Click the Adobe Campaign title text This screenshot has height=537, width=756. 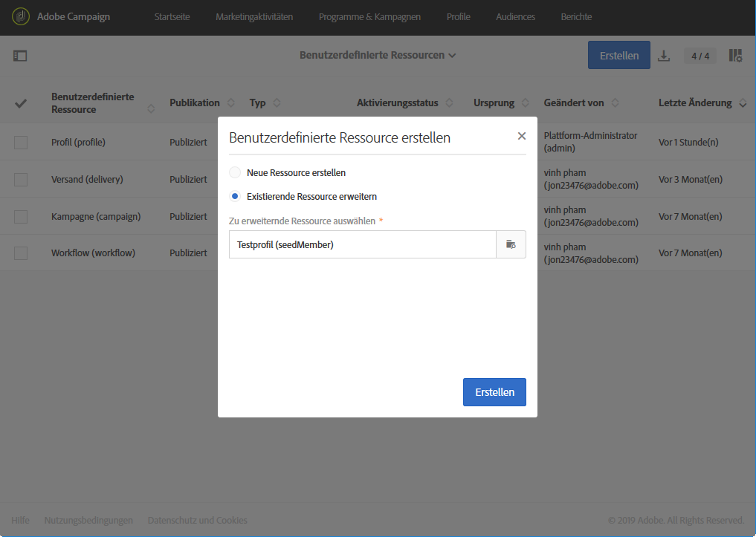[74, 17]
